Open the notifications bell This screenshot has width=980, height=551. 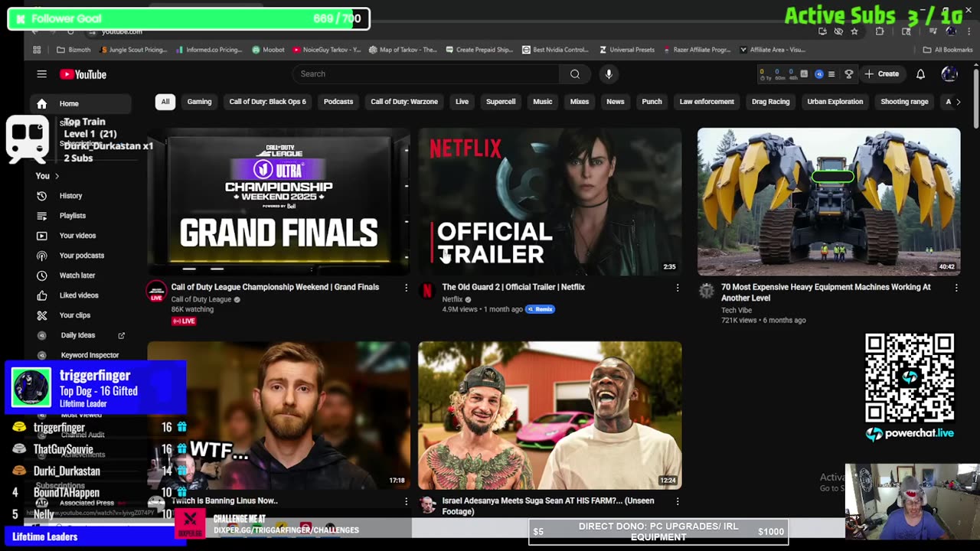pos(921,74)
